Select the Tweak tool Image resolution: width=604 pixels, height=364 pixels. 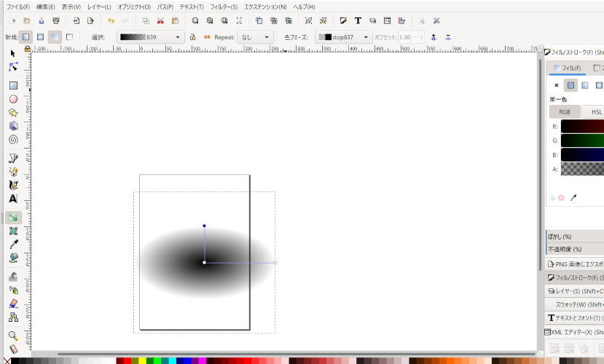coord(13,277)
